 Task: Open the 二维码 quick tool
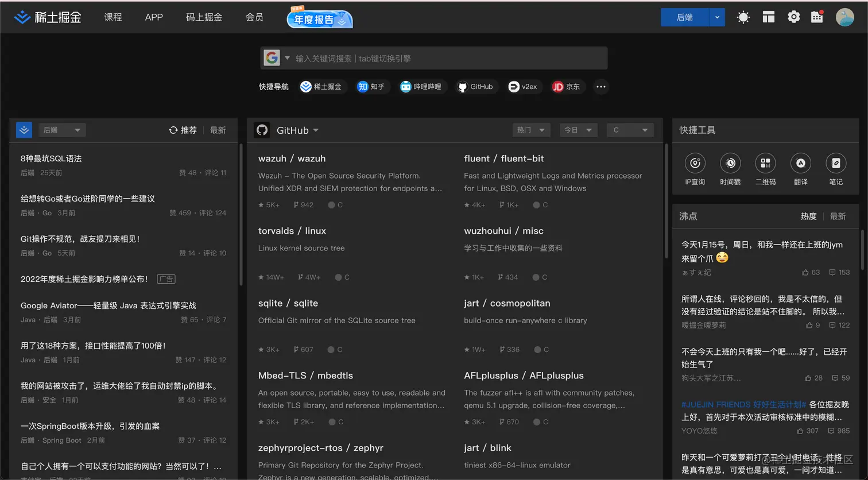click(x=765, y=169)
